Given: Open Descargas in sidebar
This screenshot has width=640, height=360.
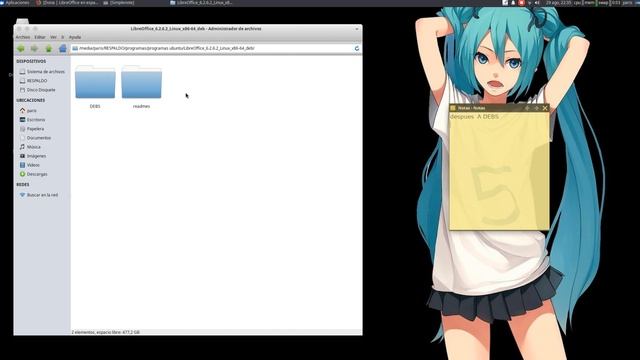Looking at the screenshot, I should point(33,174).
